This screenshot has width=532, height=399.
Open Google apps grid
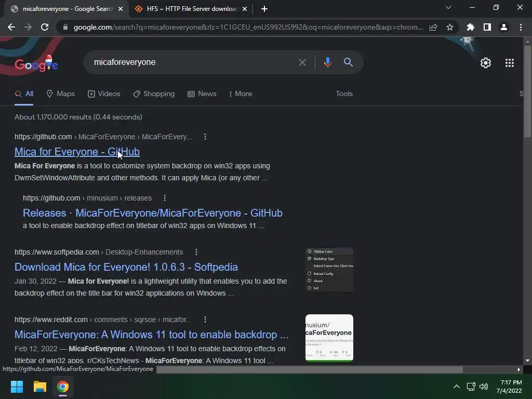(x=509, y=63)
